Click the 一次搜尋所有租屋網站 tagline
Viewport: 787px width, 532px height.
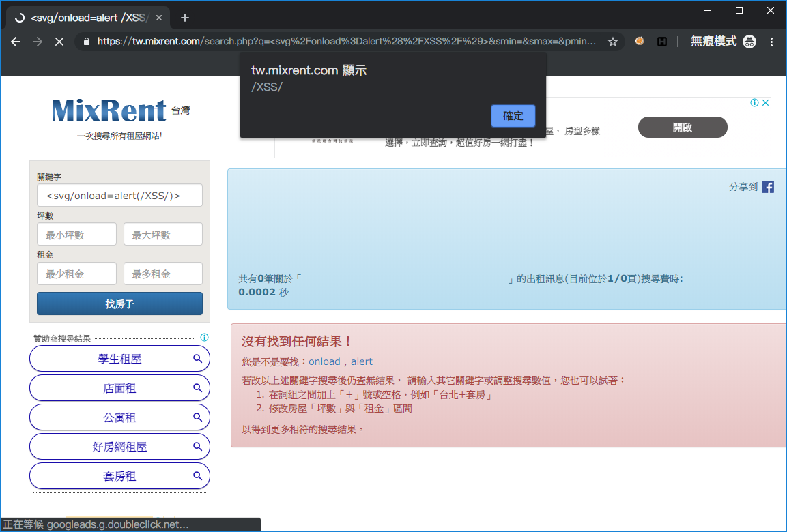click(119, 136)
